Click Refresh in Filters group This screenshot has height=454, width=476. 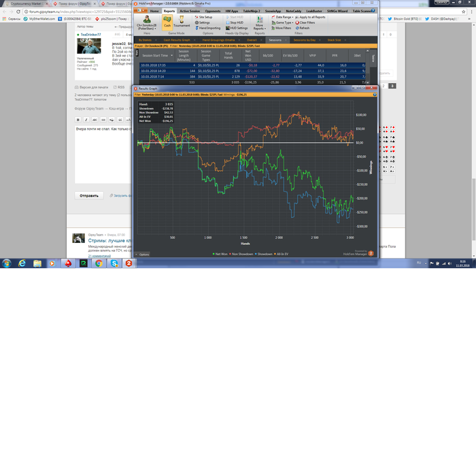(x=303, y=28)
